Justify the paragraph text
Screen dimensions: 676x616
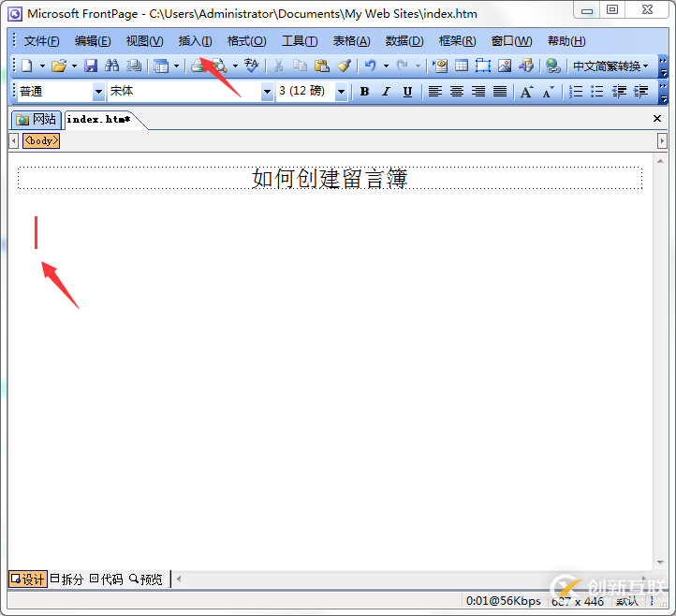500,92
